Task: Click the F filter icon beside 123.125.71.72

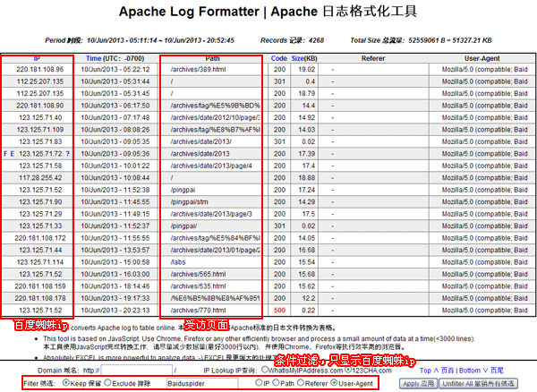Action: pos(5,154)
